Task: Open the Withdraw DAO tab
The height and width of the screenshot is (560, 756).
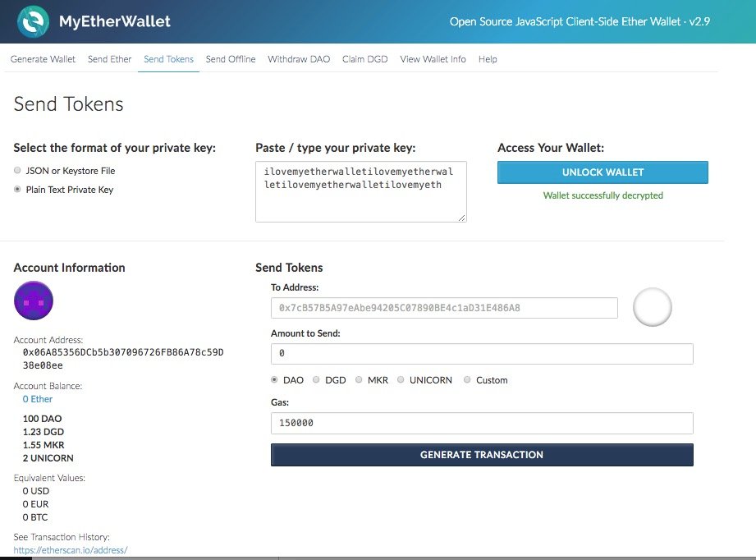Action: click(299, 59)
